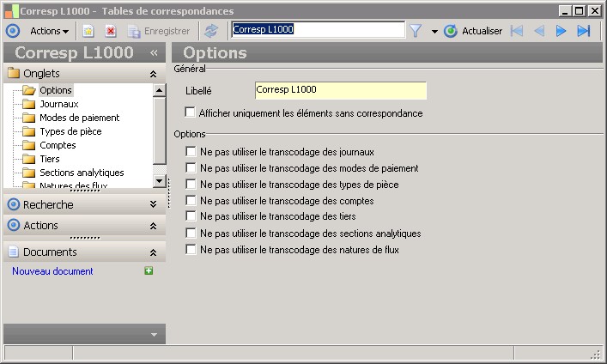Screen dimensions: 607x364
Task: Click the Journaux folder icon
Action: (28, 104)
